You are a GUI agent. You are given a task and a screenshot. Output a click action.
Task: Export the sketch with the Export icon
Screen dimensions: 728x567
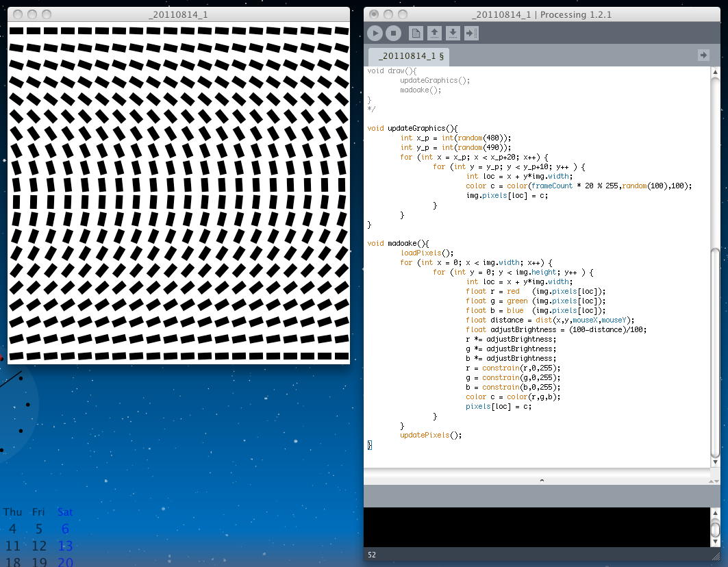point(471,34)
